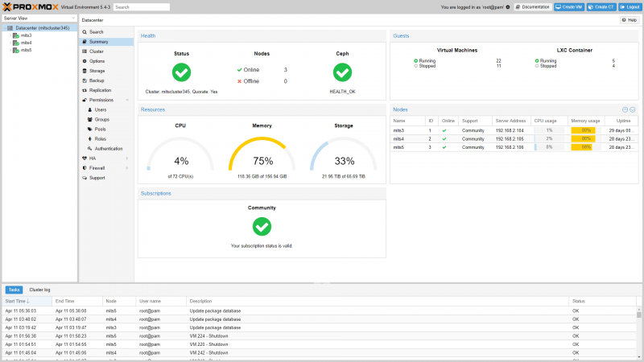The image size is (644, 362).
Task: Click the green Ceph health check icon
Action: pos(342,72)
